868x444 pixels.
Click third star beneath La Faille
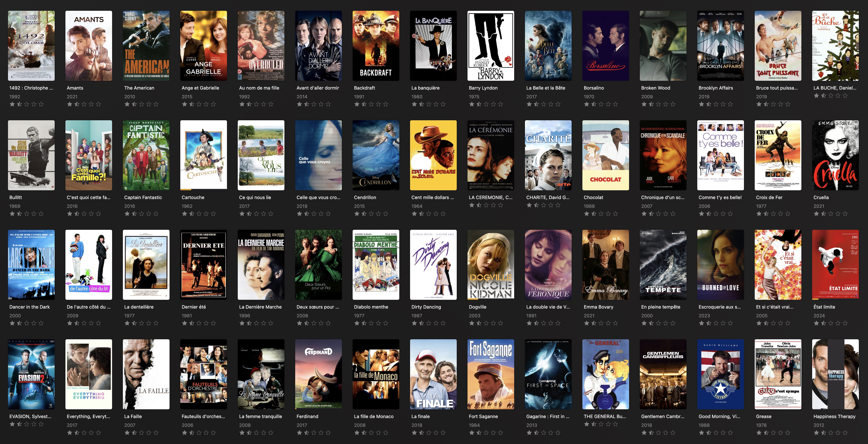pos(142,433)
